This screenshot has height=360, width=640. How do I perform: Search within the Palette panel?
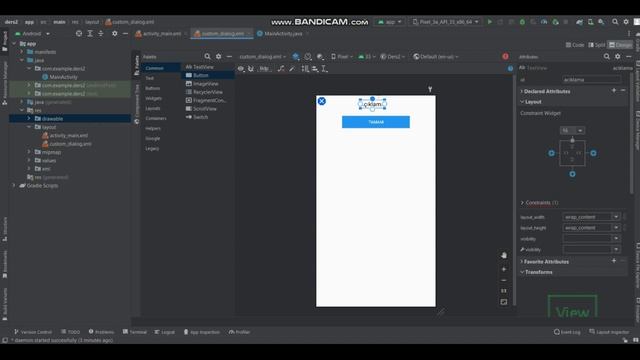click(x=207, y=56)
